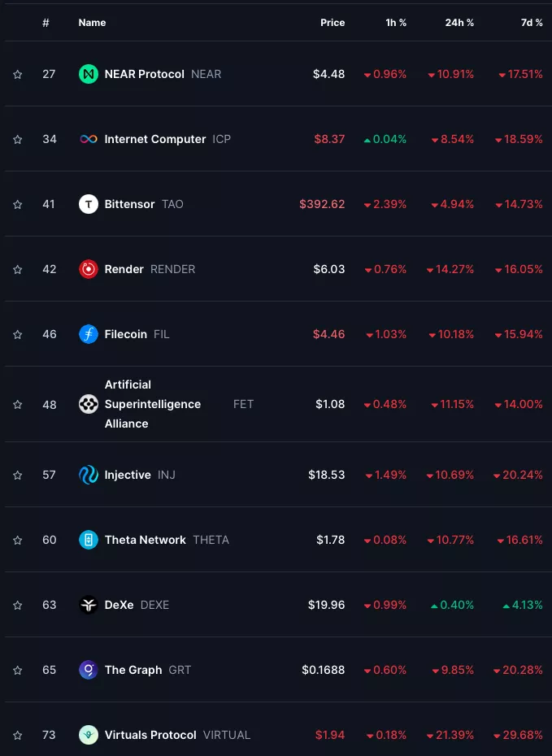Sort by 7d % column header
Image resolution: width=552 pixels, height=756 pixels.
(x=532, y=23)
